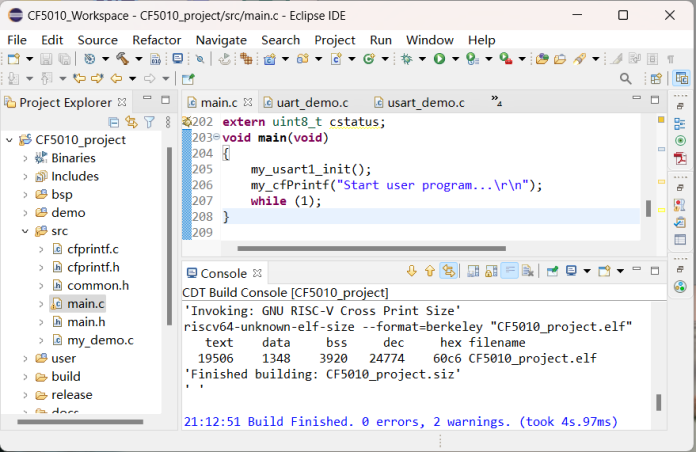Click the Search magnifier icon in toolbar
Screen dimensions: 697x453
tap(626, 78)
